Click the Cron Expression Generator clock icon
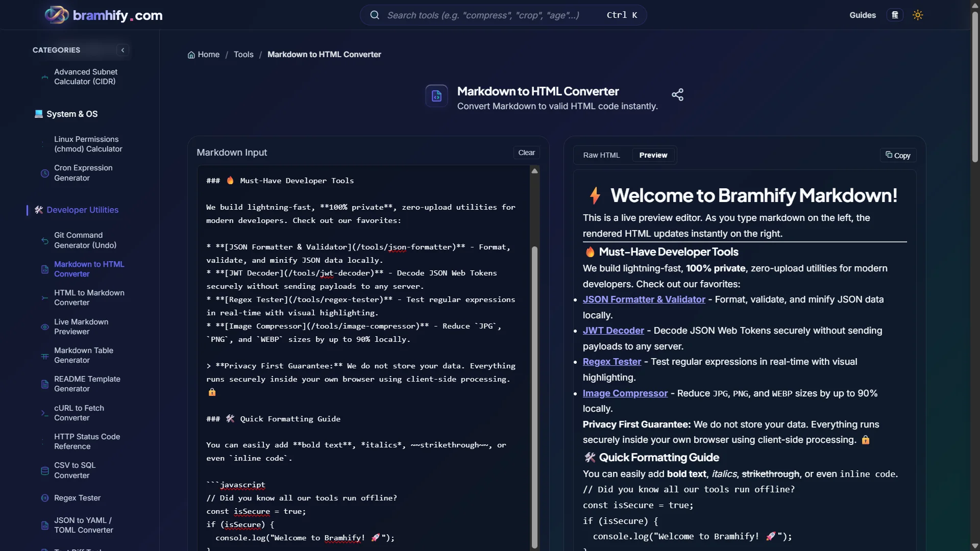The width and height of the screenshot is (980, 551). pos(45,173)
